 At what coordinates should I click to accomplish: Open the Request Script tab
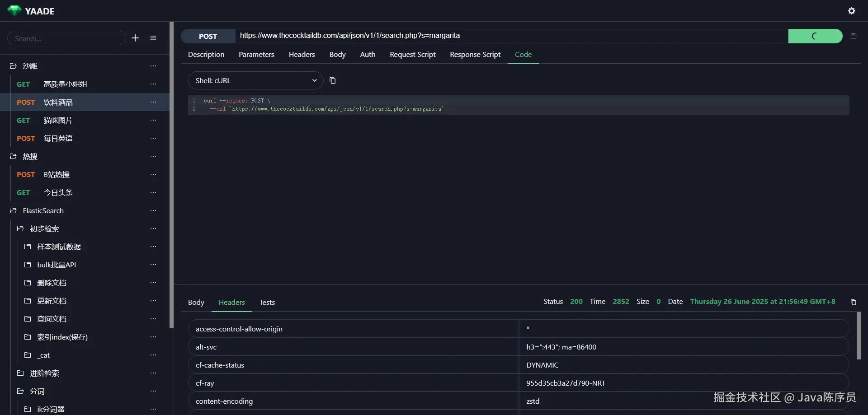pos(413,55)
